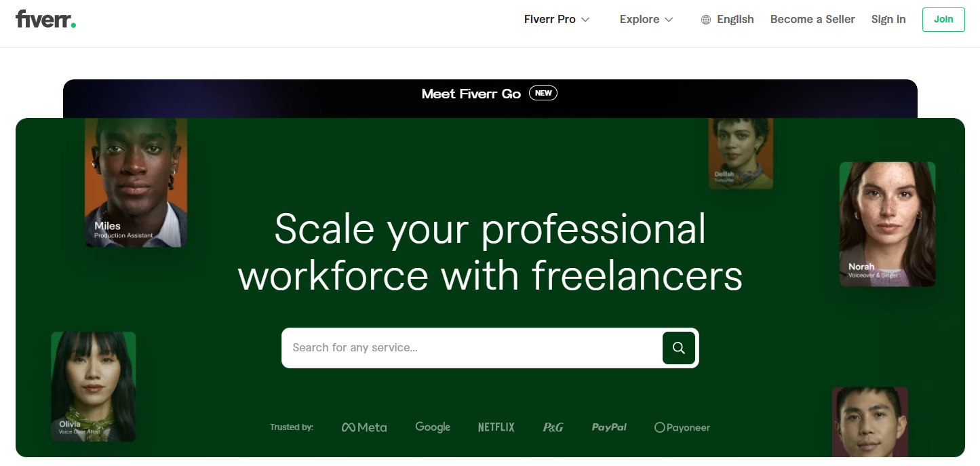Expand the Fiverr Pro dropdown
This screenshot has height=466, width=980.
click(557, 20)
